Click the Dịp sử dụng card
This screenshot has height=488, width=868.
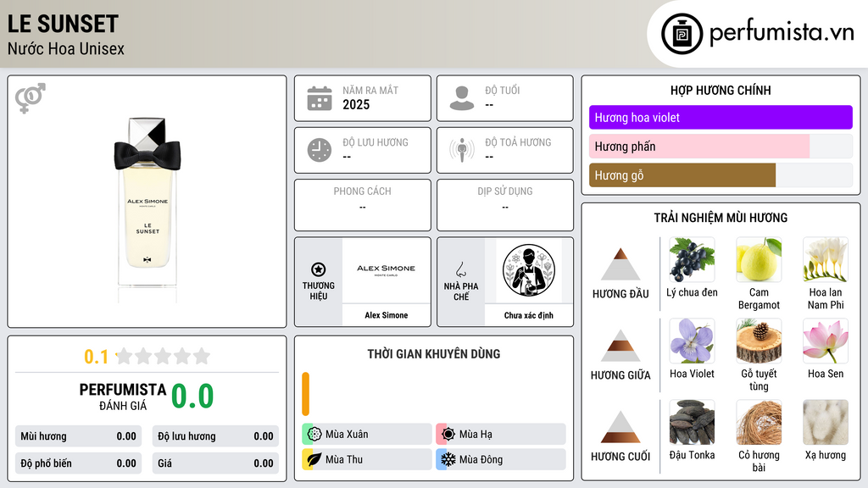(x=505, y=205)
